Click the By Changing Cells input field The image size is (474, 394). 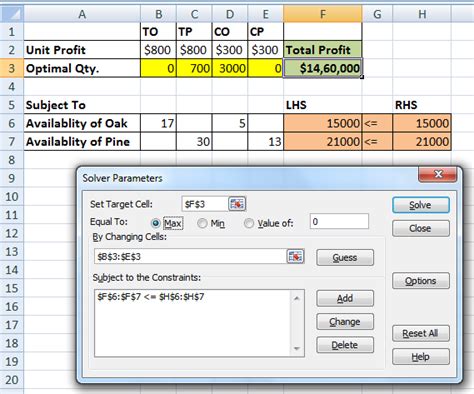pos(191,256)
